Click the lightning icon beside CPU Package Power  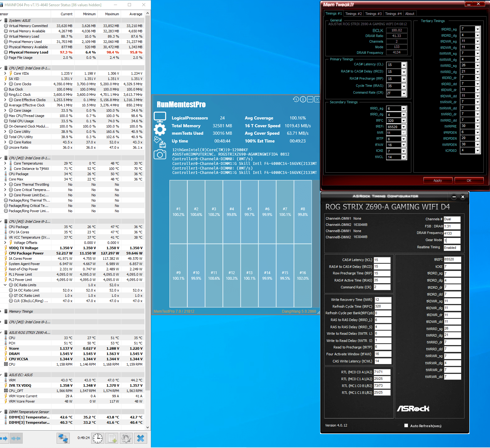coord(6,253)
